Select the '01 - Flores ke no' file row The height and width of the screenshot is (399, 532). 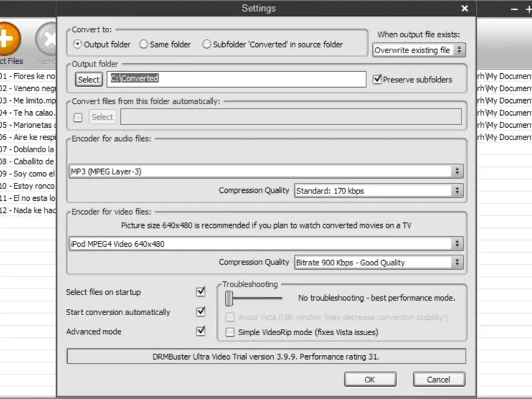28,76
